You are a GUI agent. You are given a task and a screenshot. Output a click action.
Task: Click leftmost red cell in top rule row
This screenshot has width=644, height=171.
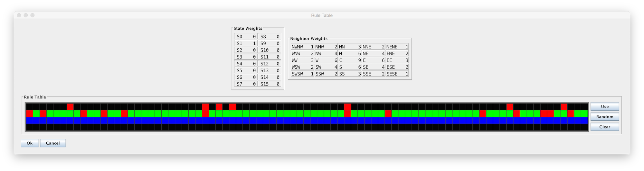70,107
